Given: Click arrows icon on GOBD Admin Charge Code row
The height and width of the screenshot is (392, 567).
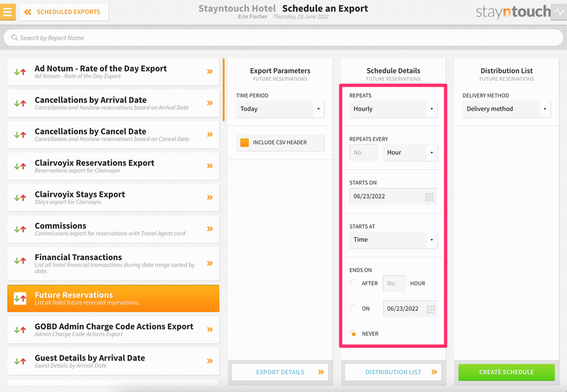Looking at the screenshot, I should (20, 330).
